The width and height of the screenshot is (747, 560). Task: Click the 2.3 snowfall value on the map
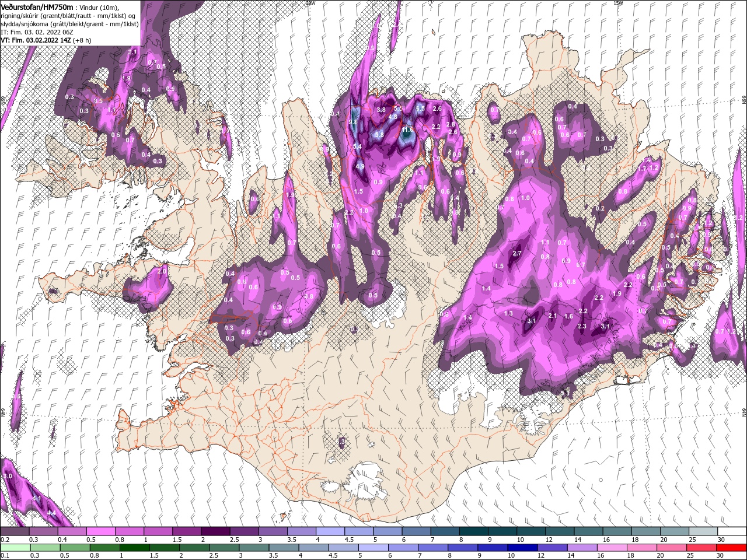tap(581, 326)
